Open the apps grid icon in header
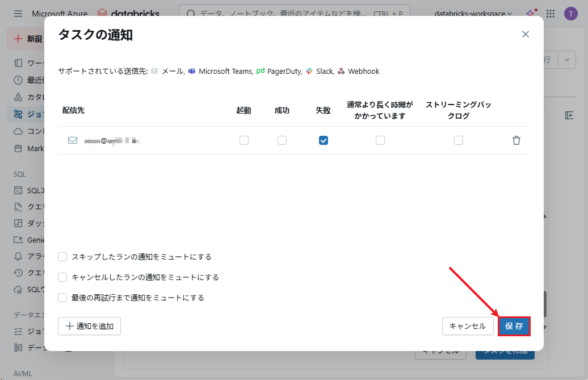This screenshot has height=380, width=588. [x=550, y=14]
